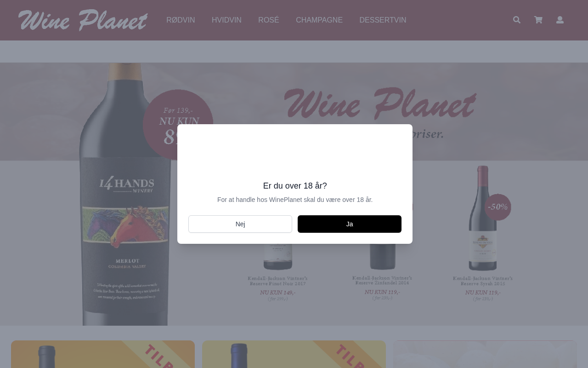The height and width of the screenshot is (368, 588).
Task: Open the Dessertvin menu
Action: pos(383,20)
